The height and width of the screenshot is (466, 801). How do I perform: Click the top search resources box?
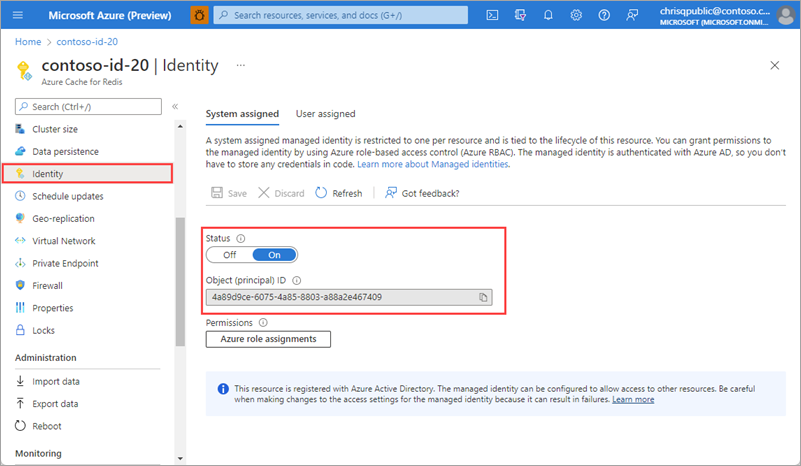(x=341, y=15)
